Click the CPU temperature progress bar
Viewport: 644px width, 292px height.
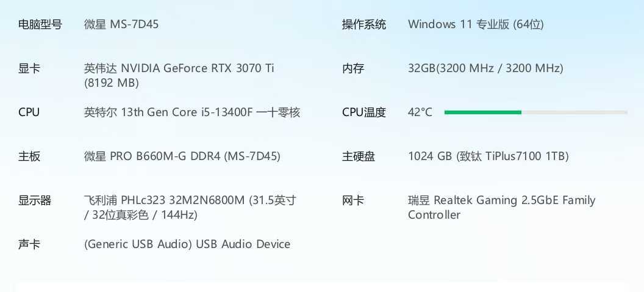pyautogui.click(x=535, y=112)
